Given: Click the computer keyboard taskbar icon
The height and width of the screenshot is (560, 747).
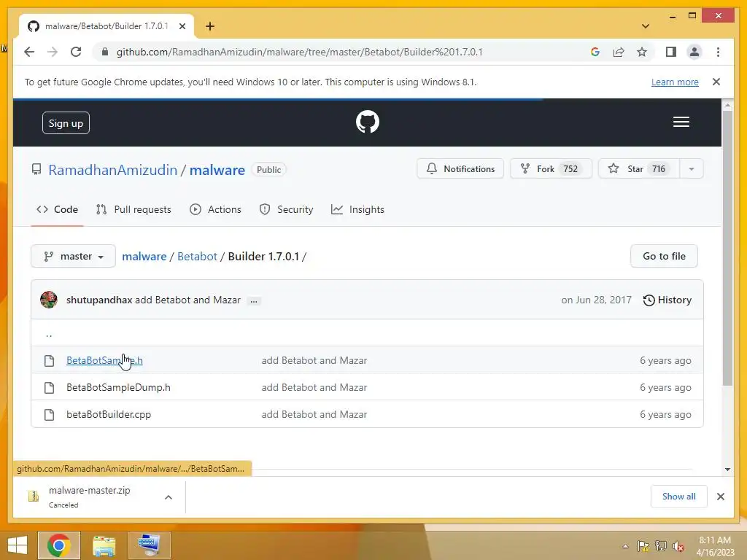Looking at the screenshot, I should (x=149, y=545).
